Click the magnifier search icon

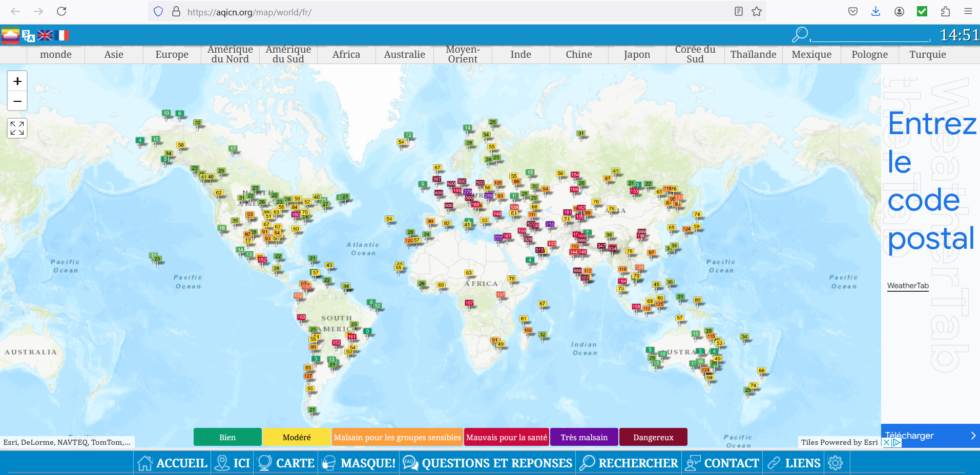(800, 35)
